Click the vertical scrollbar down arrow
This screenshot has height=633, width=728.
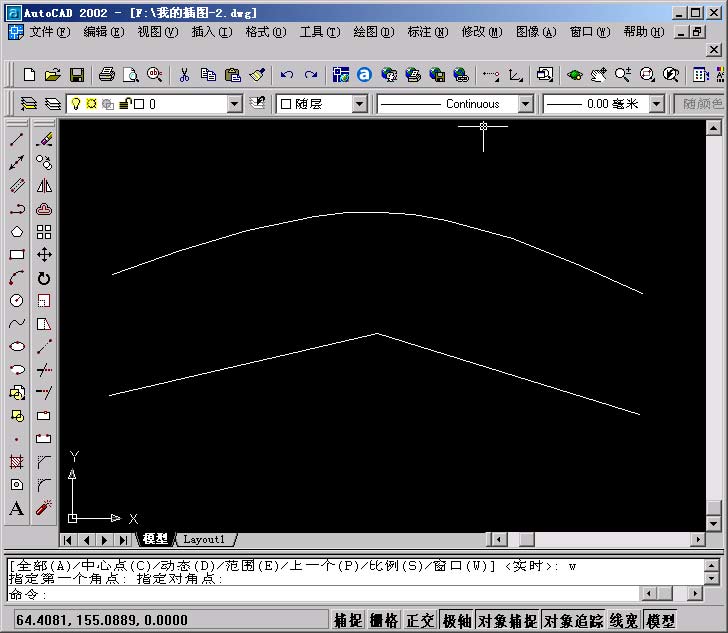[714, 524]
